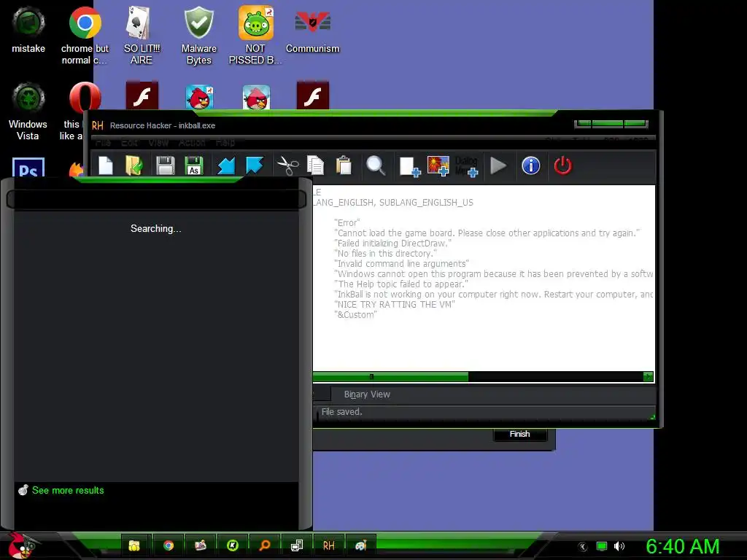Click the 6:40 AM clock
Viewport: 747px width, 560px height.
tap(682, 546)
